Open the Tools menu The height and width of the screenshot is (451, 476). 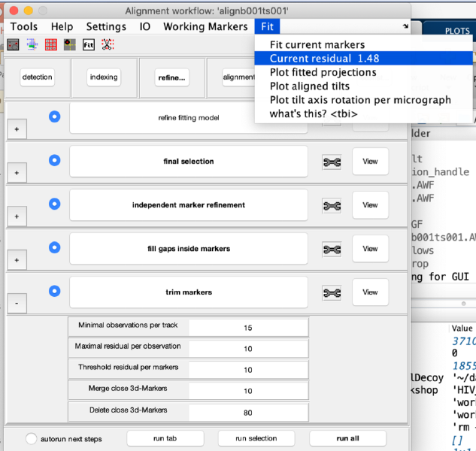pos(24,27)
